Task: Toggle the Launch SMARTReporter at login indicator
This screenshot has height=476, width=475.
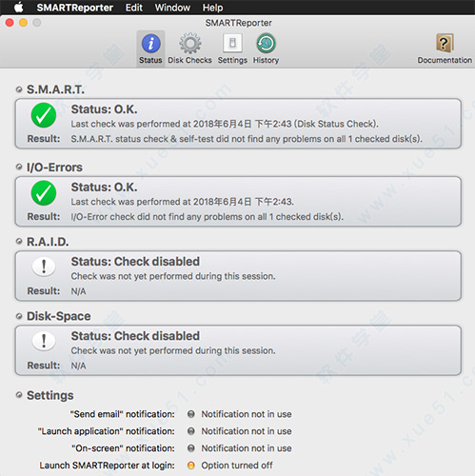Action: pyautogui.click(x=191, y=466)
